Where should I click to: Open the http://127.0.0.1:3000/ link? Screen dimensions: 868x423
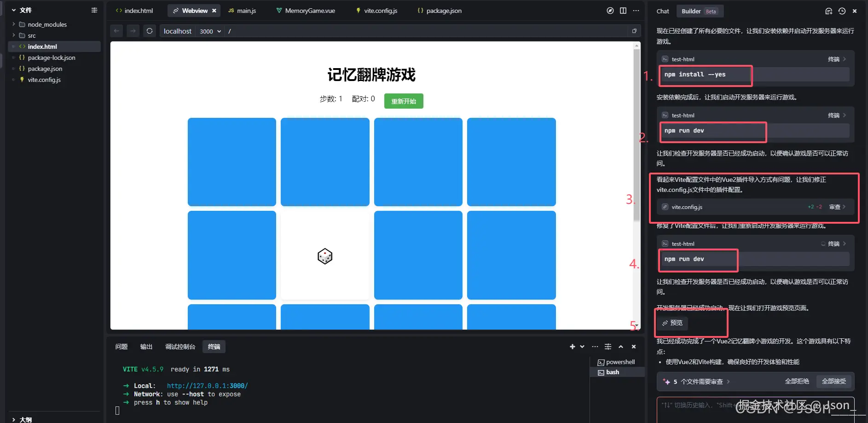pos(207,386)
